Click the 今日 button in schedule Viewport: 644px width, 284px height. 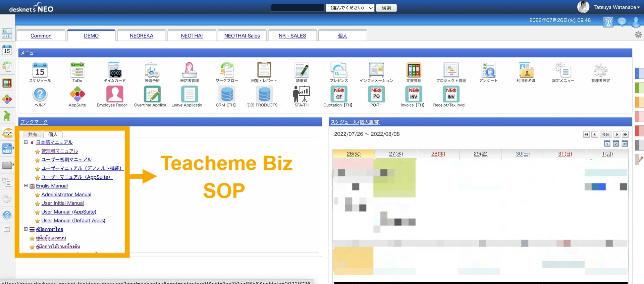pyautogui.click(x=605, y=134)
